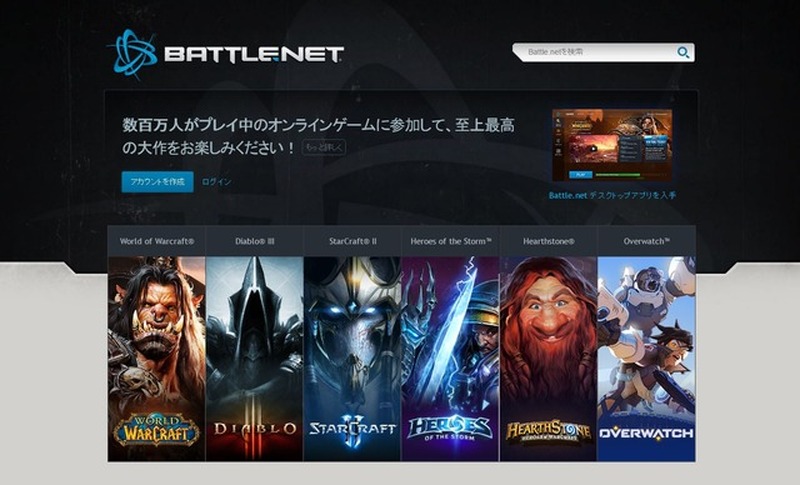
Task: Select the StarCraft® II tab
Action: point(353,241)
